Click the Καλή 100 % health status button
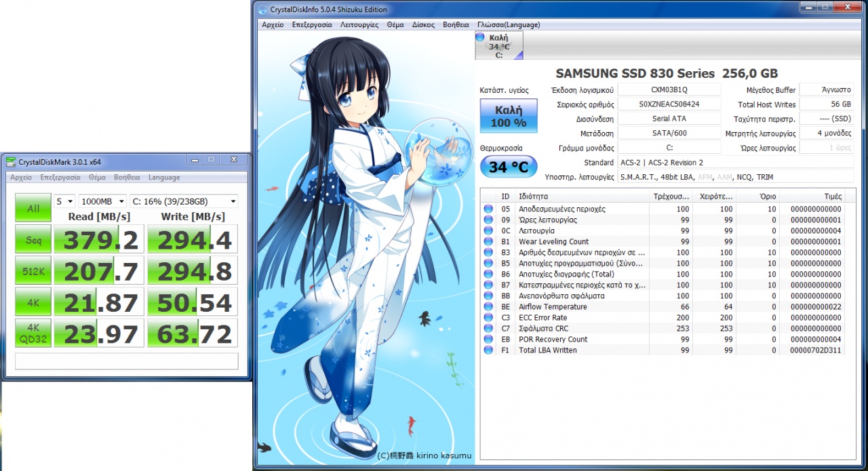This screenshot has height=471, width=868. coord(509,116)
